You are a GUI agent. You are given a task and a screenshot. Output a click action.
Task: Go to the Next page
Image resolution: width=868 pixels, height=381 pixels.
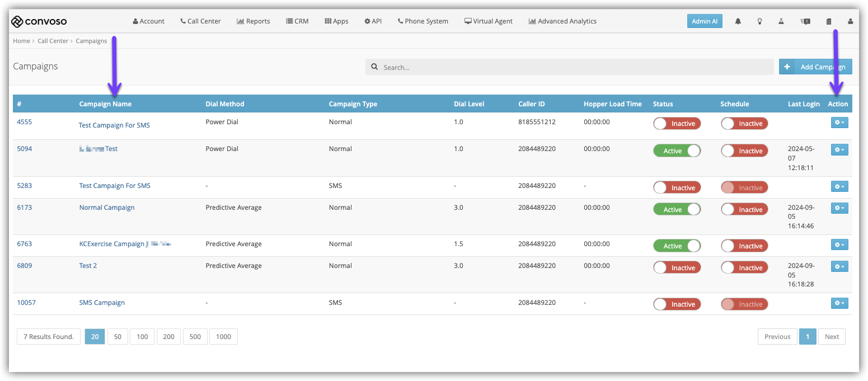[x=832, y=336]
